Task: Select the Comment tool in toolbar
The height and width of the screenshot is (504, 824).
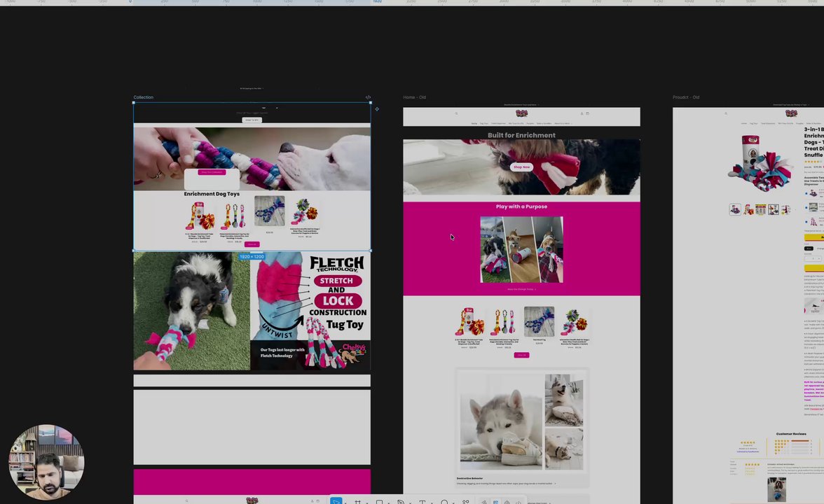Action: (444, 503)
